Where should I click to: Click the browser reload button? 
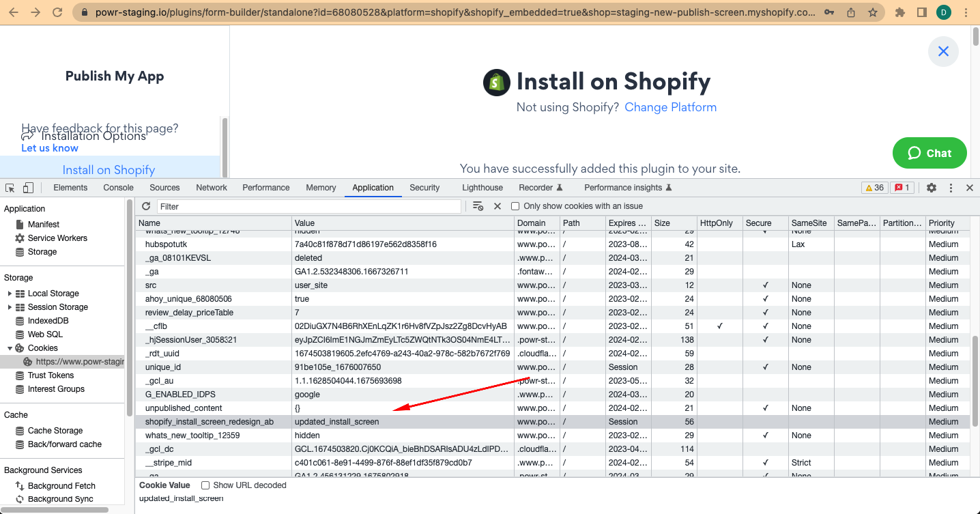[58, 12]
